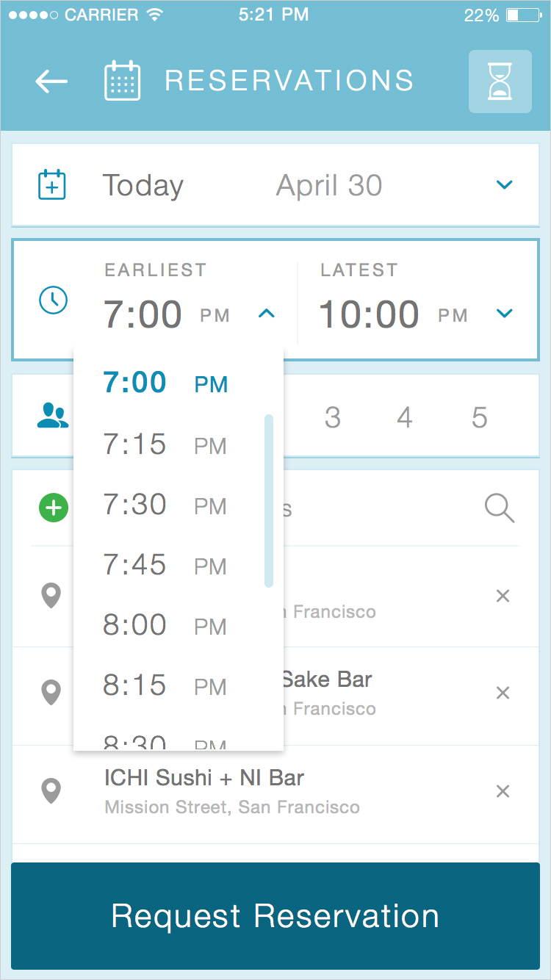Click the party size people icon

click(52, 416)
